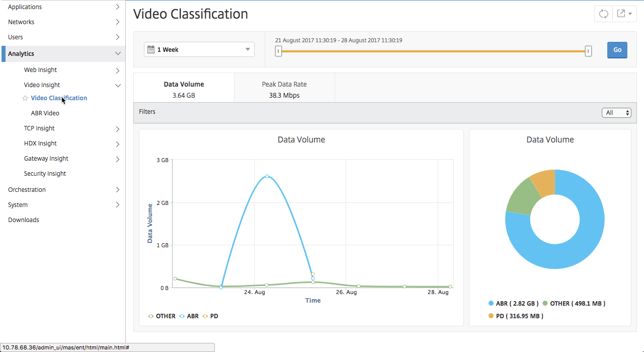Click the star icon beside Video Classification

[x=25, y=98]
